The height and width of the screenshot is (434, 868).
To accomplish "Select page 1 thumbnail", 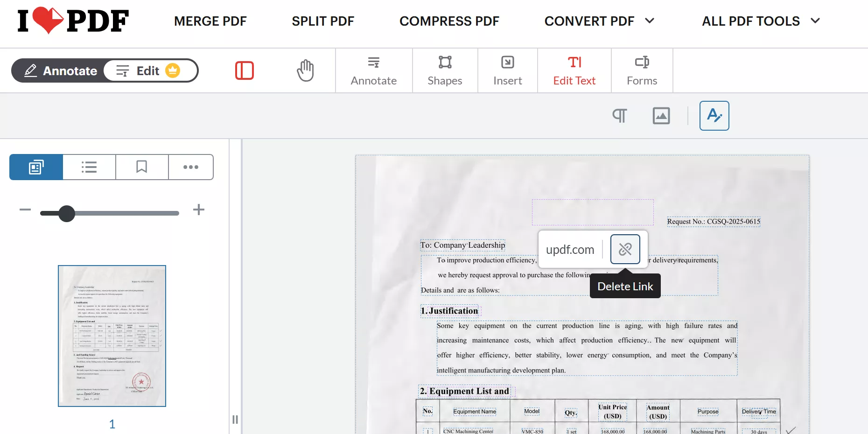I will (112, 336).
